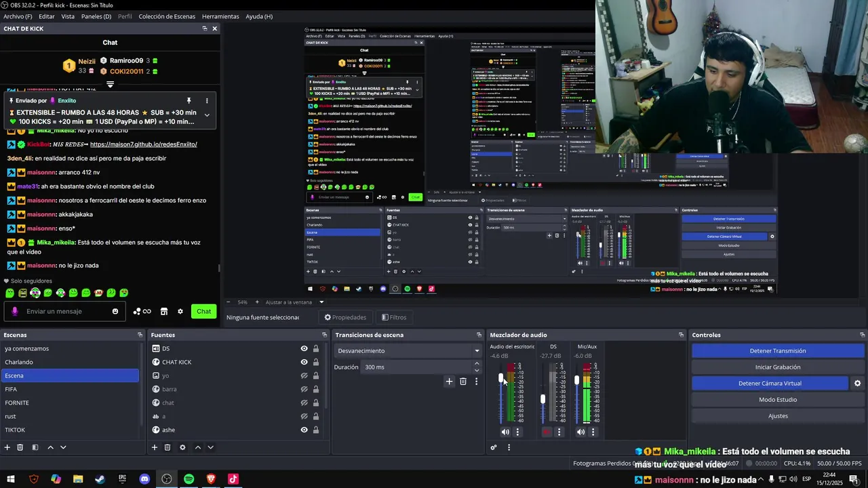Viewport: 868px width, 488px height.
Task: Move the source down in Fuentes toolbar
Action: tap(210, 447)
